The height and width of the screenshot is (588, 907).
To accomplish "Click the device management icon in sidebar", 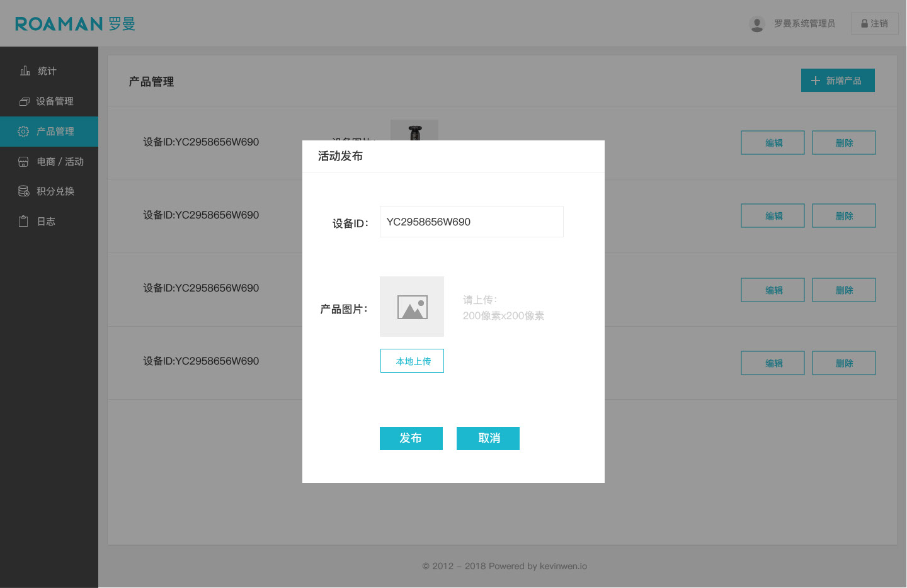I will (x=25, y=101).
